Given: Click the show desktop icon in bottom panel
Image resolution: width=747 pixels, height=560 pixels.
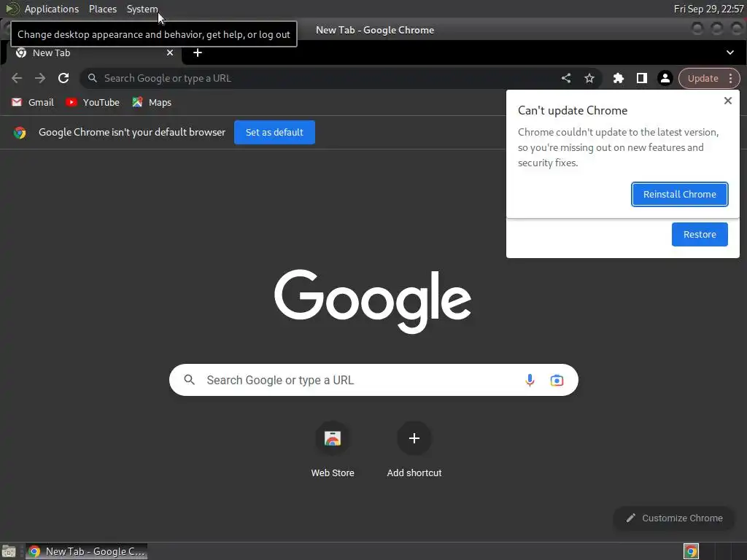Looking at the screenshot, I should click(x=9, y=551).
